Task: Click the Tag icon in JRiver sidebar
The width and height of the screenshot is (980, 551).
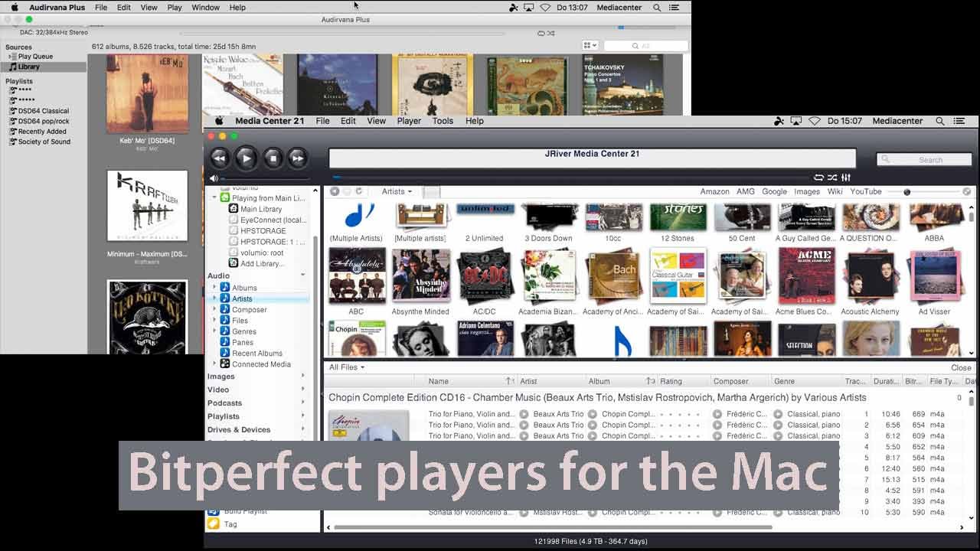Action: coord(214,524)
